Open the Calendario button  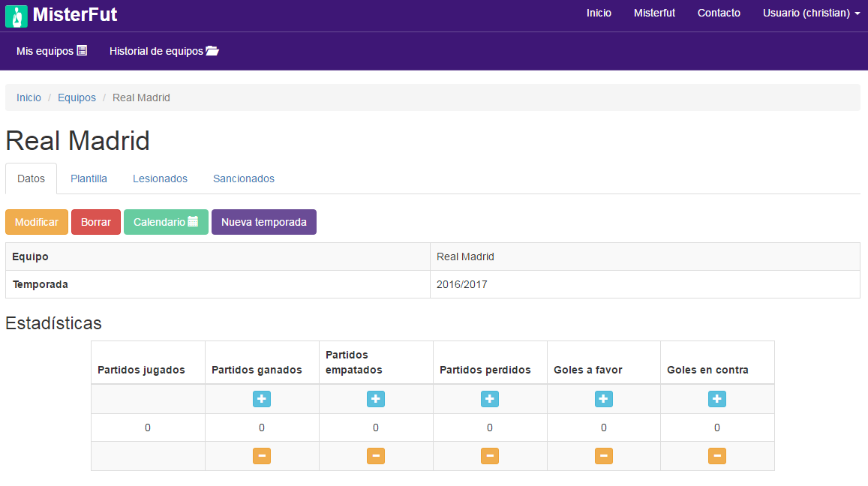[166, 222]
